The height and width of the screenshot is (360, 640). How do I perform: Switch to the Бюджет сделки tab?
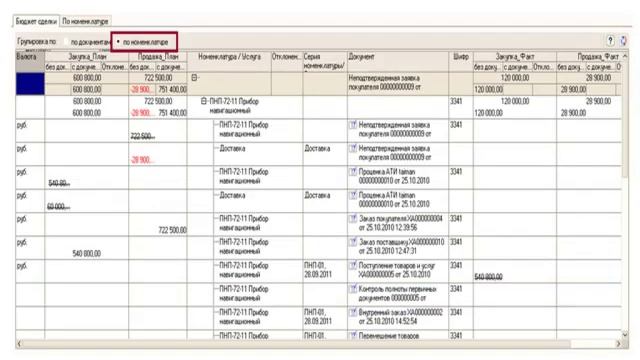click(x=36, y=21)
